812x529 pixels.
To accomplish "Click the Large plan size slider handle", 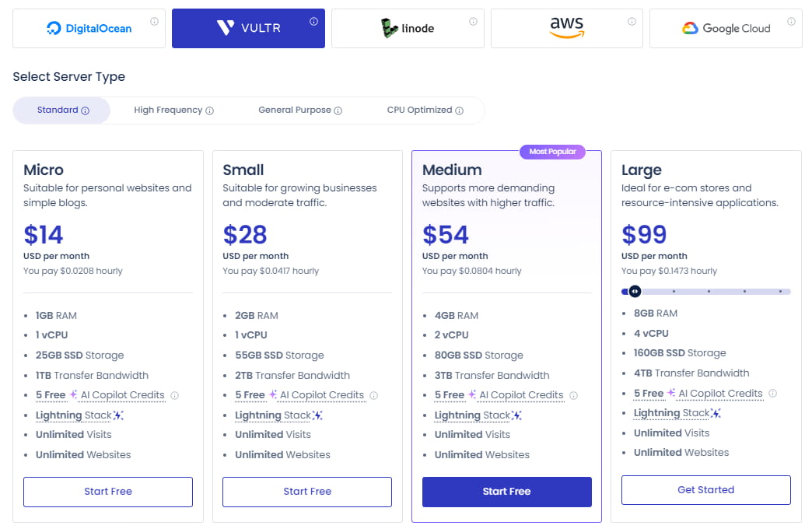I will (635, 292).
